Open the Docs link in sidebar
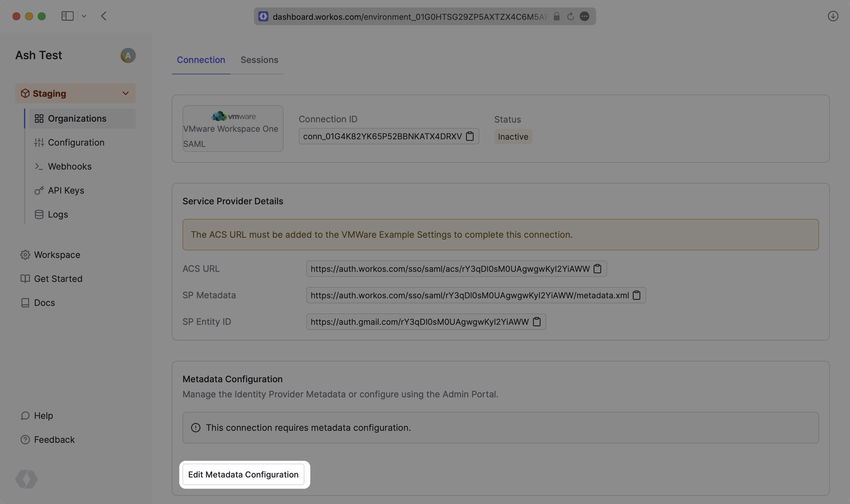Viewport: 850px width, 504px height. point(44,303)
